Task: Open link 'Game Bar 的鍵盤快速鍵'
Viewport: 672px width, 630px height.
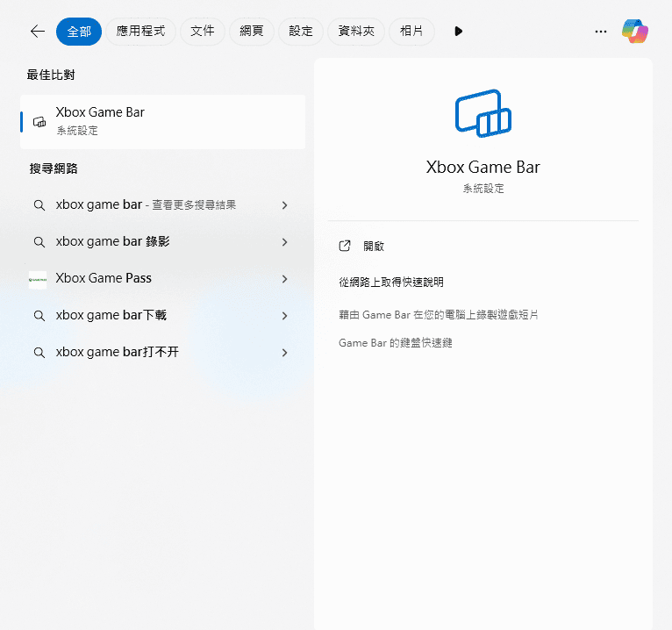Action: point(395,343)
